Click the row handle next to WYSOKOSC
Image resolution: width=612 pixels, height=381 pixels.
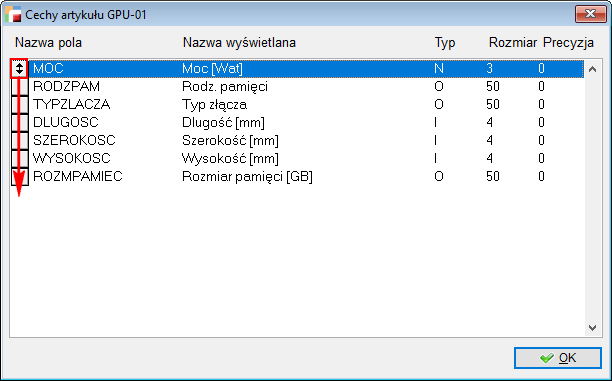[20, 158]
